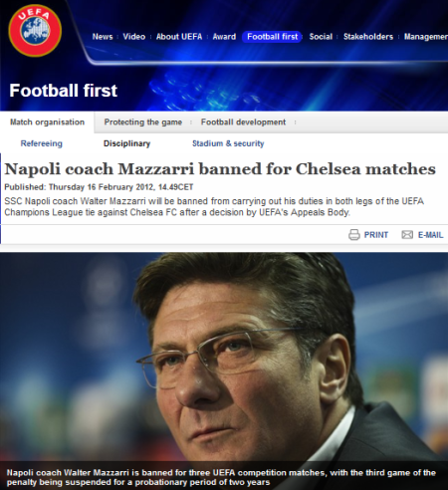The height and width of the screenshot is (490, 448).
Task: Select the highlighted Football first tab
Action: coord(272,37)
